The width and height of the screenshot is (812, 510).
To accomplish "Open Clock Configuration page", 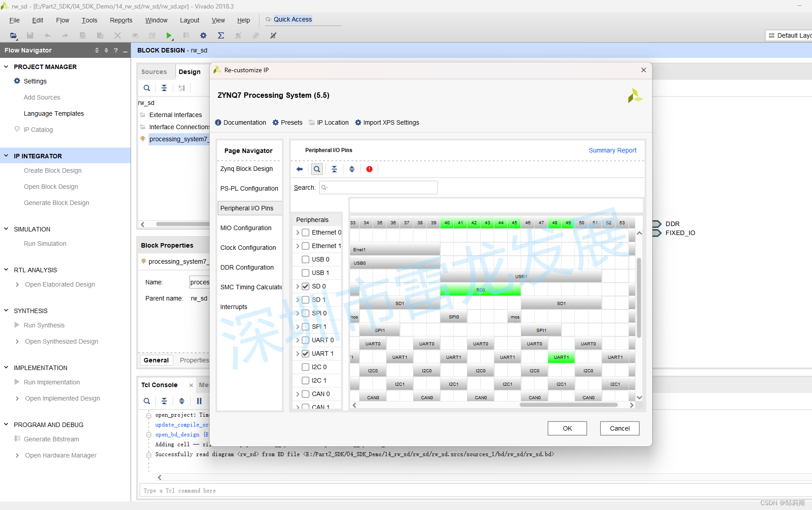I will click(x=248, y=248).
